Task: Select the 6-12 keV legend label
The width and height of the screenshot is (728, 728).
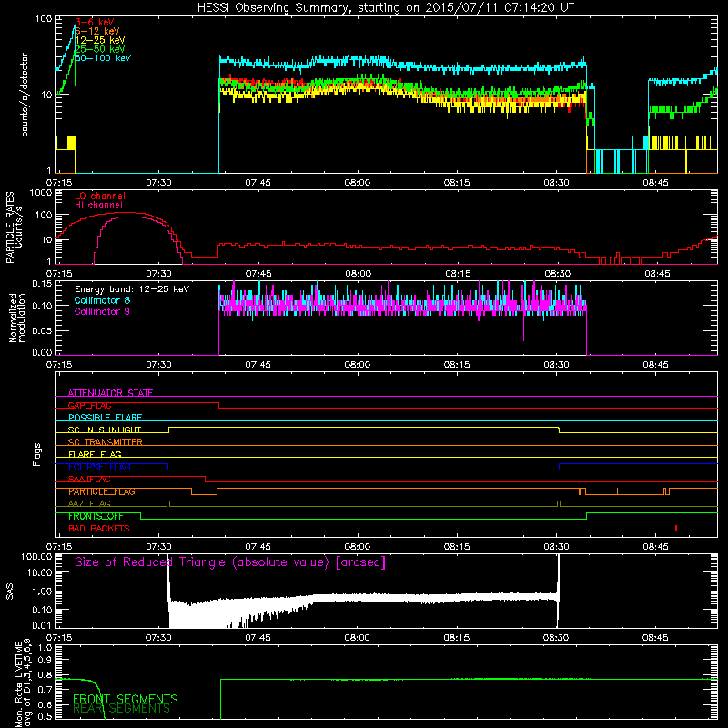Action: pyautogui.click(x=97, y=31)
